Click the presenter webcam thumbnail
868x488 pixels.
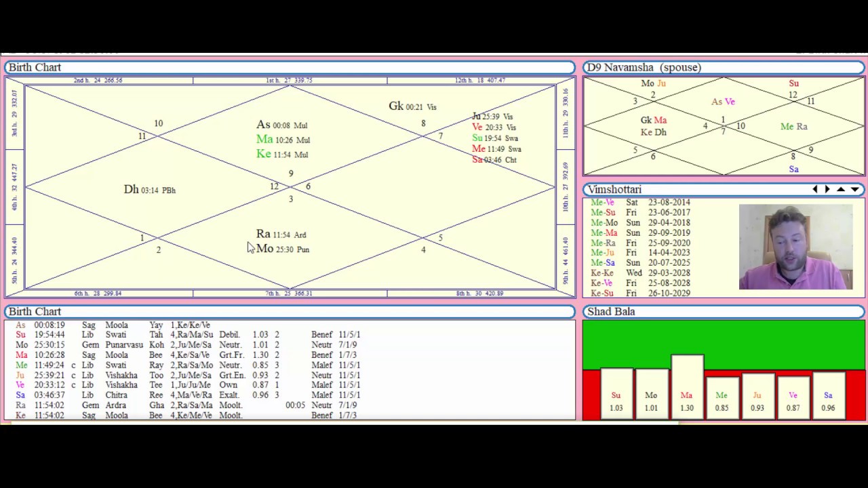(795, 247)
